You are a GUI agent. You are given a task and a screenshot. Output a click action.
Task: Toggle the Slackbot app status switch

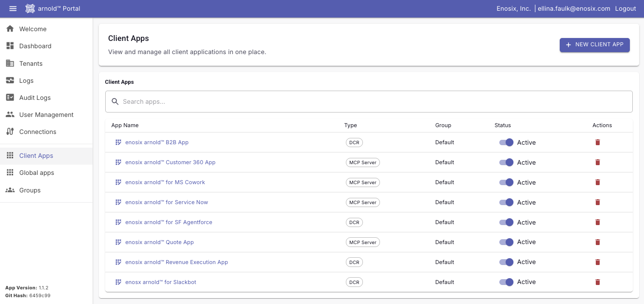point(507,282)
